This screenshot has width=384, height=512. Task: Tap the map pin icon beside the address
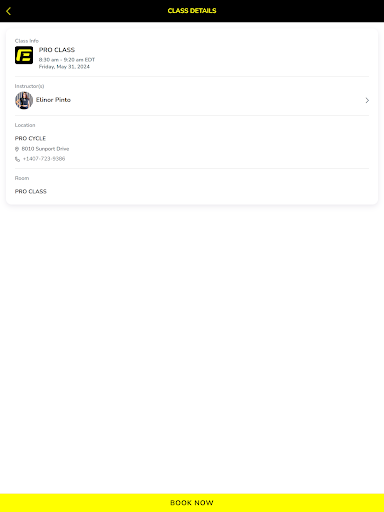pos(17,149)
